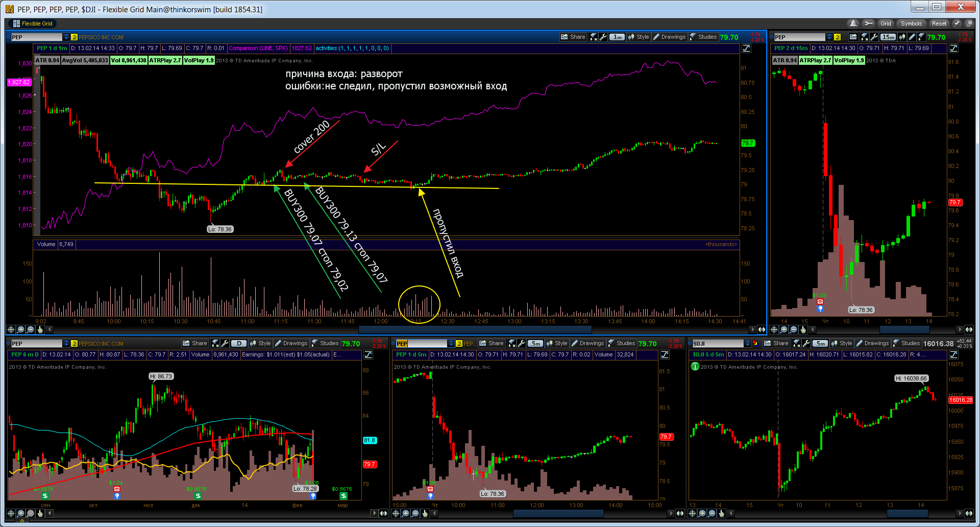980x527 pixels.
Task: Open the alerts bell icon in top bar
Action: point(853,23)
